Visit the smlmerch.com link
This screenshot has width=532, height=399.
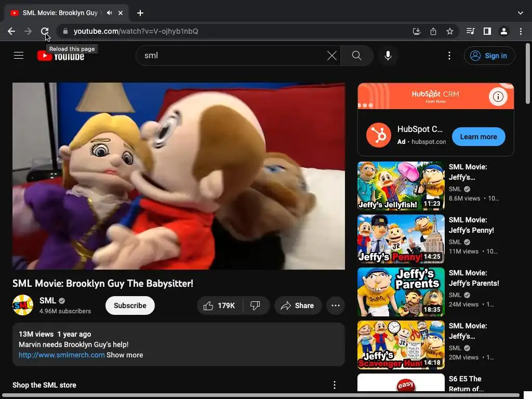point(61,355)
